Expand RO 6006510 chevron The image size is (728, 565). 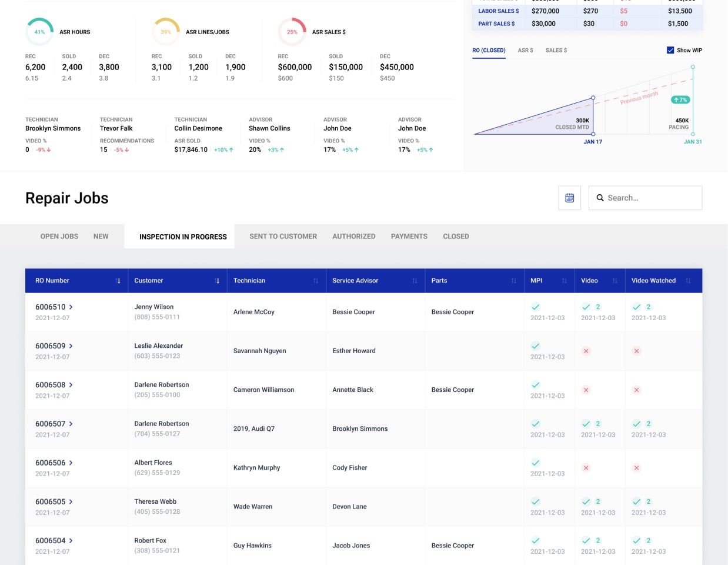coord(71,307)
